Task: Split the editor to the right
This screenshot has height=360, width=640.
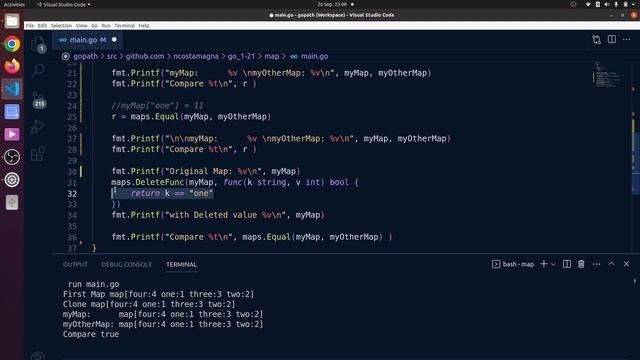Action: click(611, 40)
